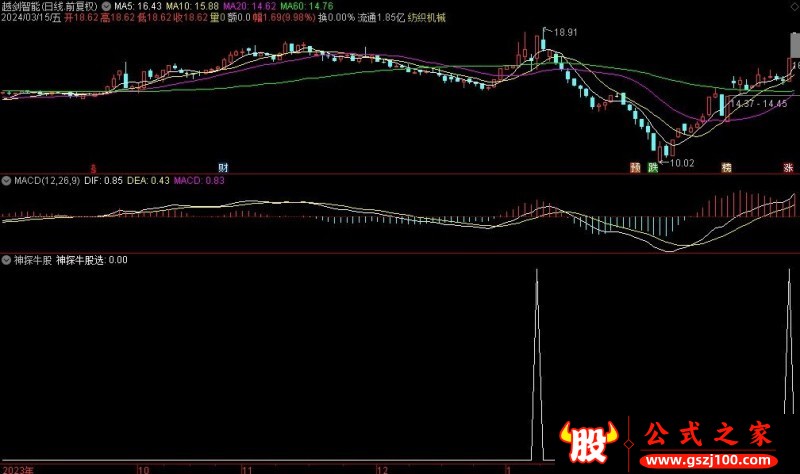Image resolution: width=800 pixels, height=474 pixels.
Task: Open the 预 forecast marker
Action: pos(635,167)
